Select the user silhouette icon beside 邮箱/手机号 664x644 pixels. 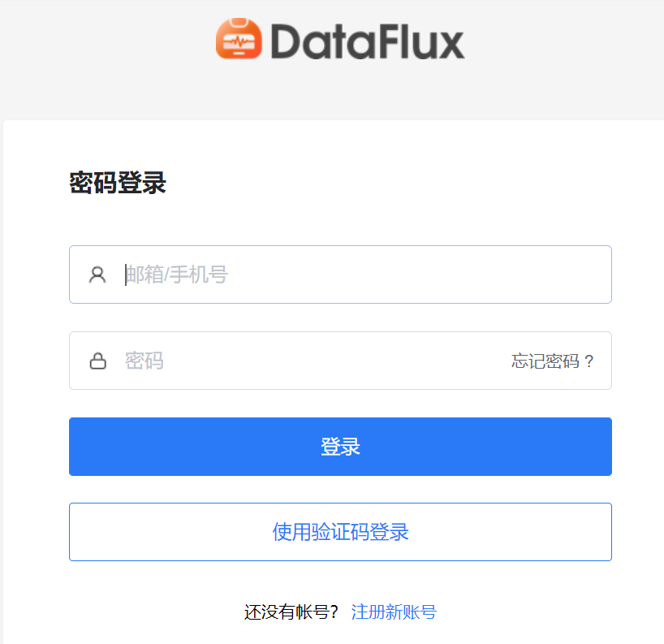coord(97,274)
